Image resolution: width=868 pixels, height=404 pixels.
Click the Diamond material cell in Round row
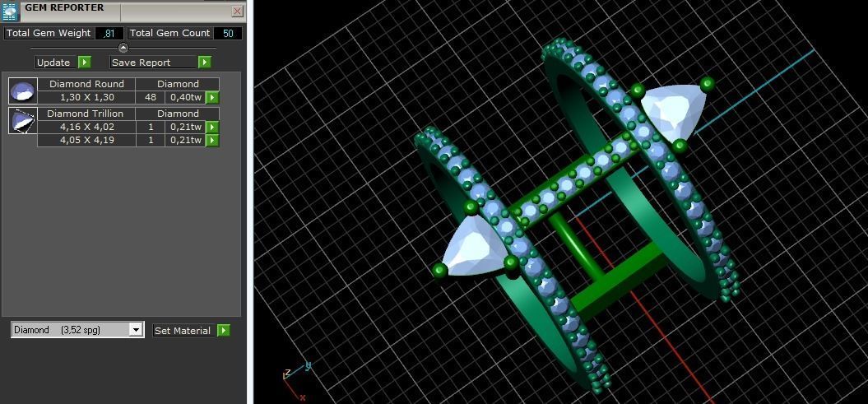(x=178, y=84)
